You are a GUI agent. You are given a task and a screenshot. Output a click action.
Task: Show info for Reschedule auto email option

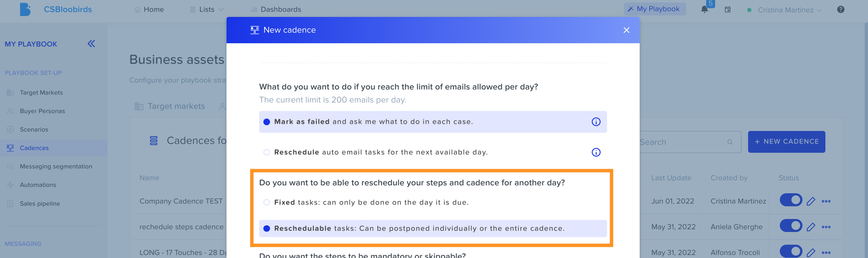596,152
